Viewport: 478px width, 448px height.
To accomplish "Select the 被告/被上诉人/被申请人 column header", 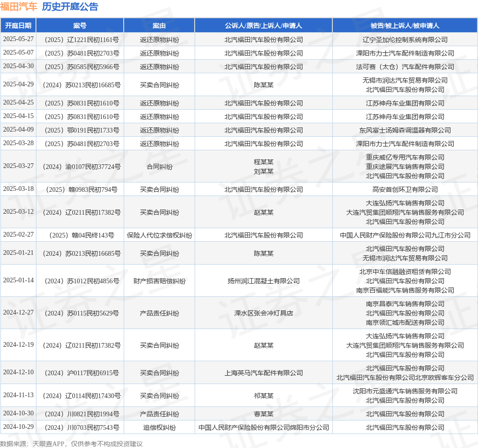I will (405, 26).
